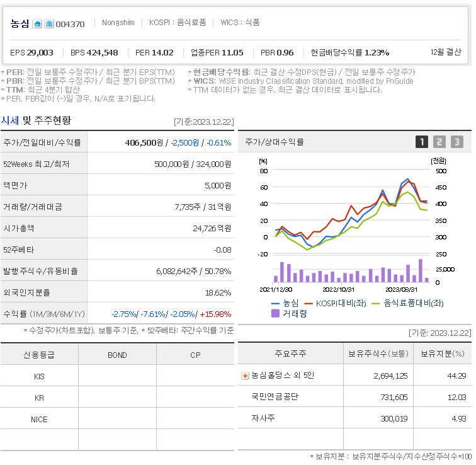Click the 수익률 (1M/3M/6M/1Y) row label
The image size is (476, 465).
[44, 314]
